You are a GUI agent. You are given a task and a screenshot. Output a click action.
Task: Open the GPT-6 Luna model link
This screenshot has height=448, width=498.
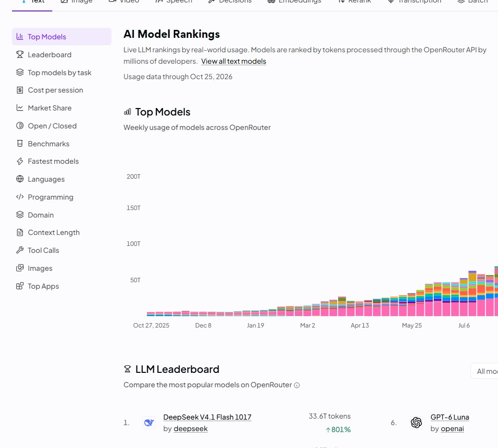click(450, 417)
